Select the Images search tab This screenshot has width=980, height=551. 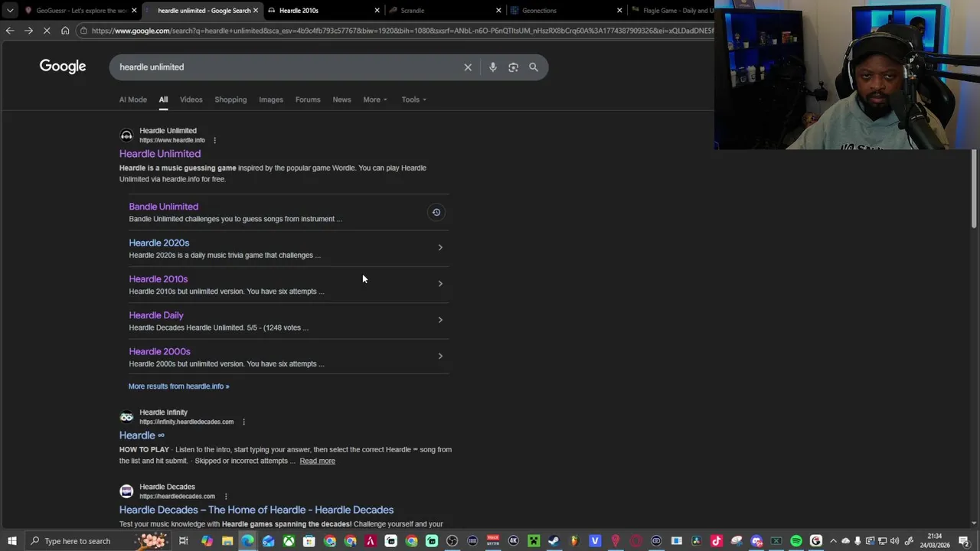pos(271,99)
